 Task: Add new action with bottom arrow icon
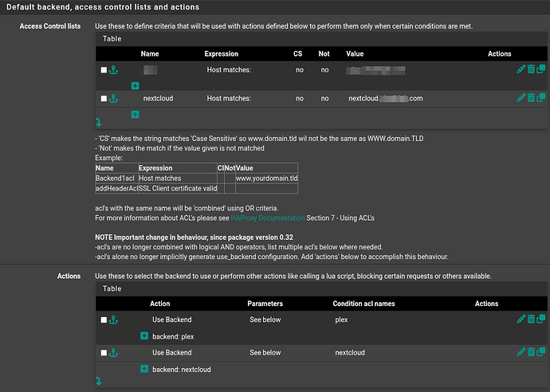pos(99,382)
